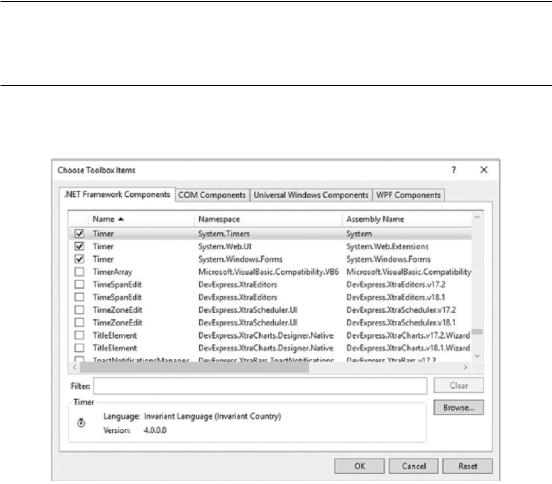Click the Reset button

468,466
